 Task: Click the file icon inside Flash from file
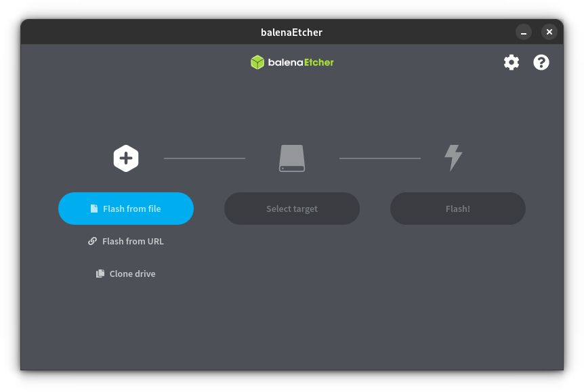94,209
